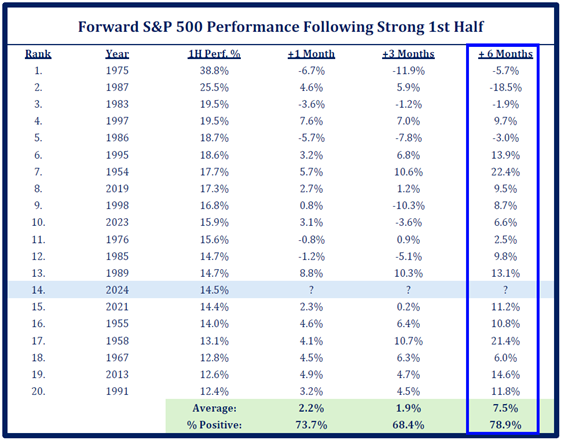Select the -18.5% six-month value for 1987
The image size is (561, 440).
coord(506,87)
